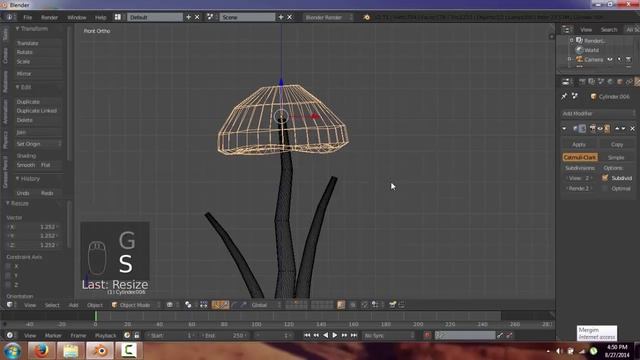Viewport: 640px width, 360px height.
Task: Toggle the Y constraint axis checkbox
Action: tap(8, 276)
